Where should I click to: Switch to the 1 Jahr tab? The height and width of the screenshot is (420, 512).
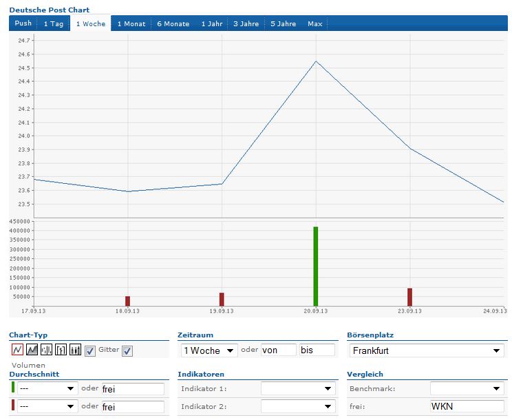pyautogui.click(x=211, y=23)
